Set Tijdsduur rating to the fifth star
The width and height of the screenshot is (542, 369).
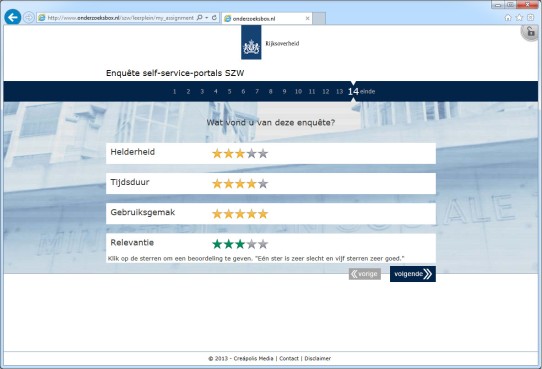tap(263, 183)
